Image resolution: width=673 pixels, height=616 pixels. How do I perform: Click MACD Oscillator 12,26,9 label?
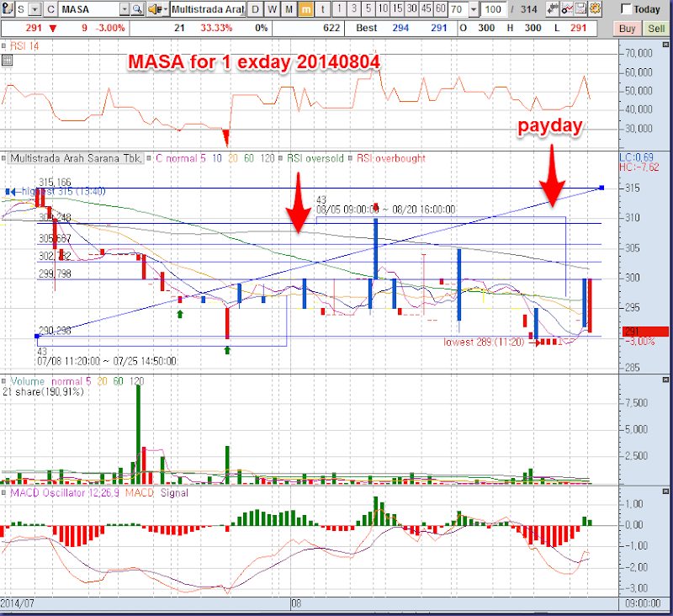65,493
